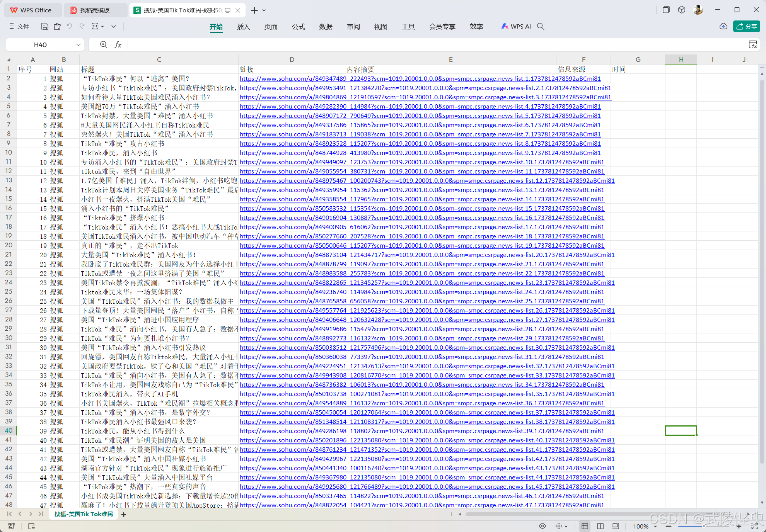The image size is (766, 532).
Task: Click the 分享 share button
Action: click(x=747, y=26)
